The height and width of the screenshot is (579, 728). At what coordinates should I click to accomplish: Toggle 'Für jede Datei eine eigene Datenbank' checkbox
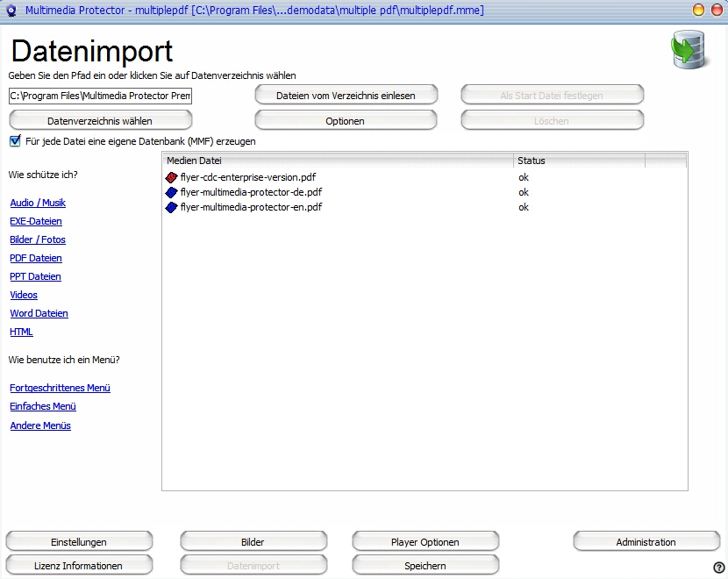[x=15, y=141]
